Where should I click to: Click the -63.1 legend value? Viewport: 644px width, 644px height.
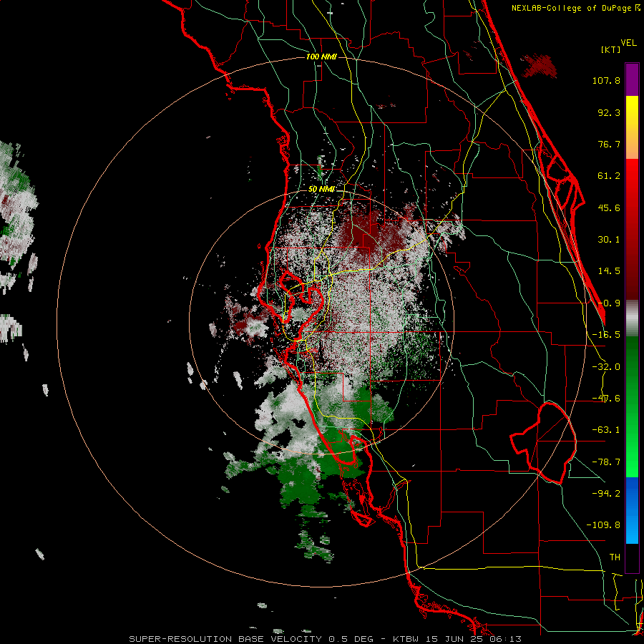point(606,430)
